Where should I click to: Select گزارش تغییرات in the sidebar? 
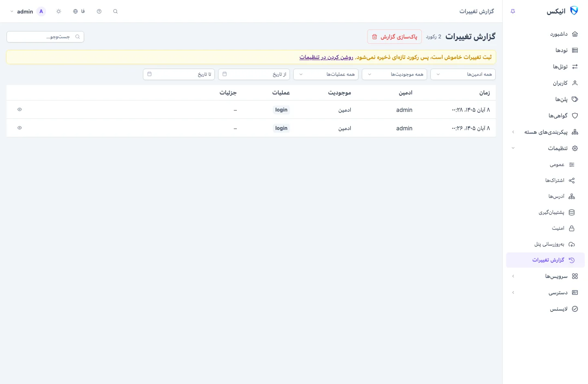click(545, 260)
